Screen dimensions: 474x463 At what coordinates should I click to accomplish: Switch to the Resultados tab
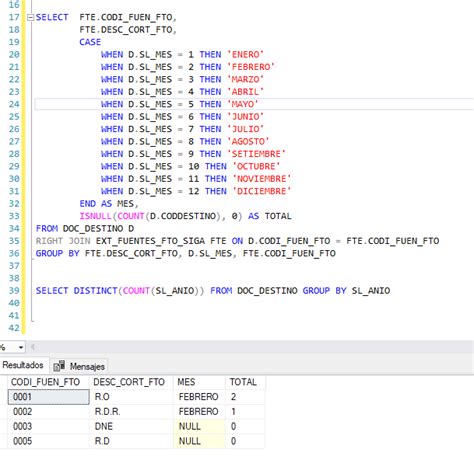tap(23, 365)
